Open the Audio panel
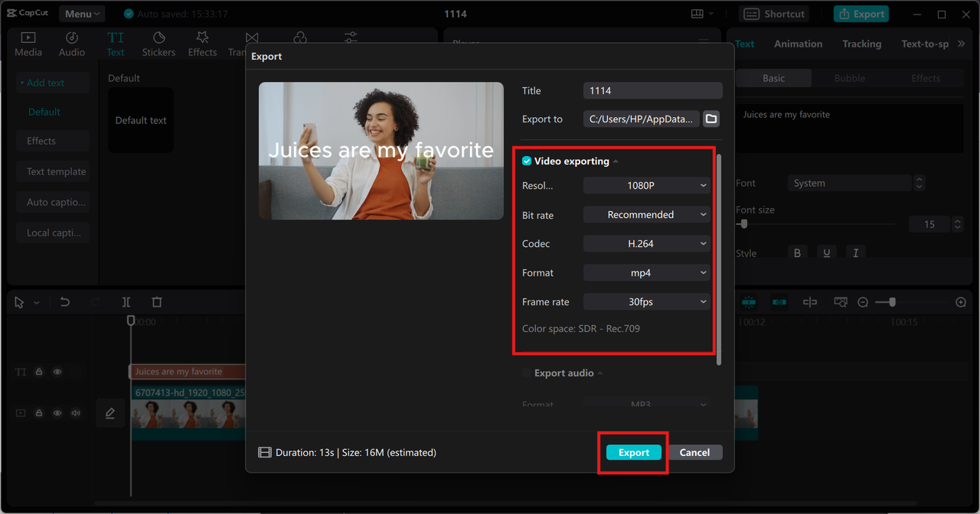 coord(71,43)
